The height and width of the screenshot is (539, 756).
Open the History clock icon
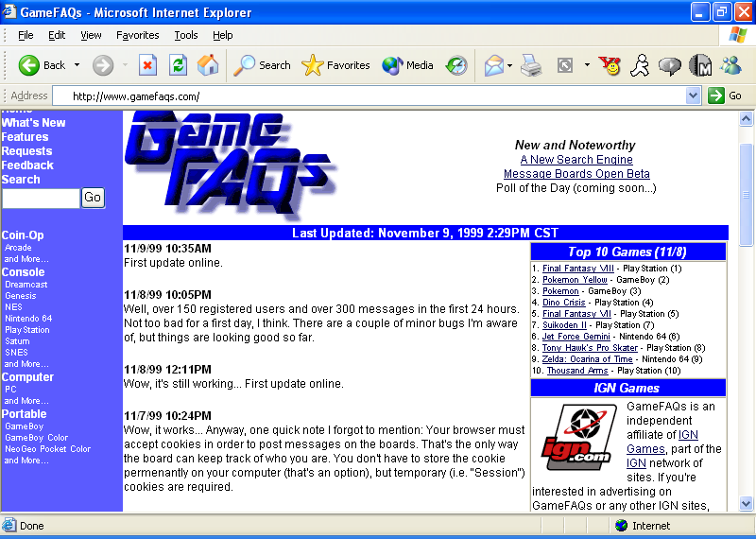pyautogui.click(x=456, y=65)
